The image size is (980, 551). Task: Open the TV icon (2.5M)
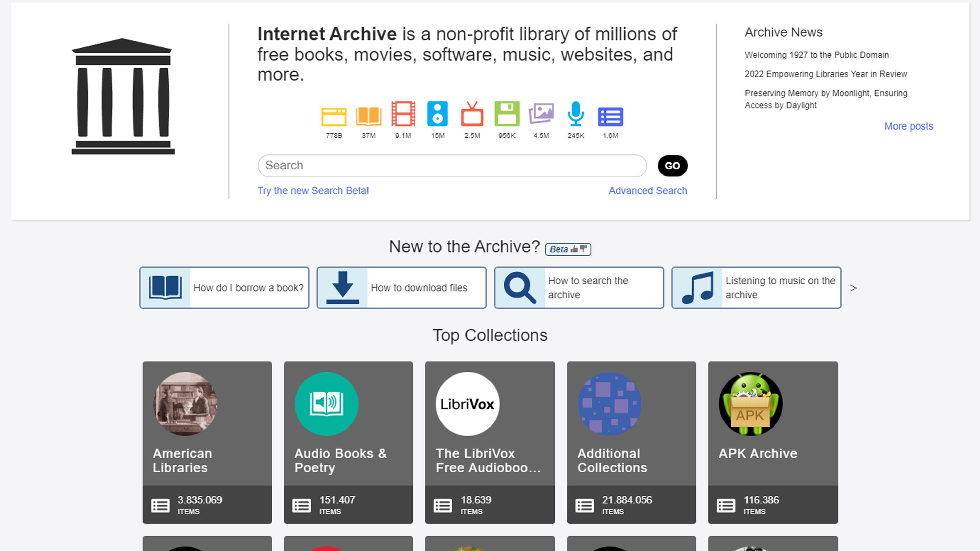coord(472,113)
